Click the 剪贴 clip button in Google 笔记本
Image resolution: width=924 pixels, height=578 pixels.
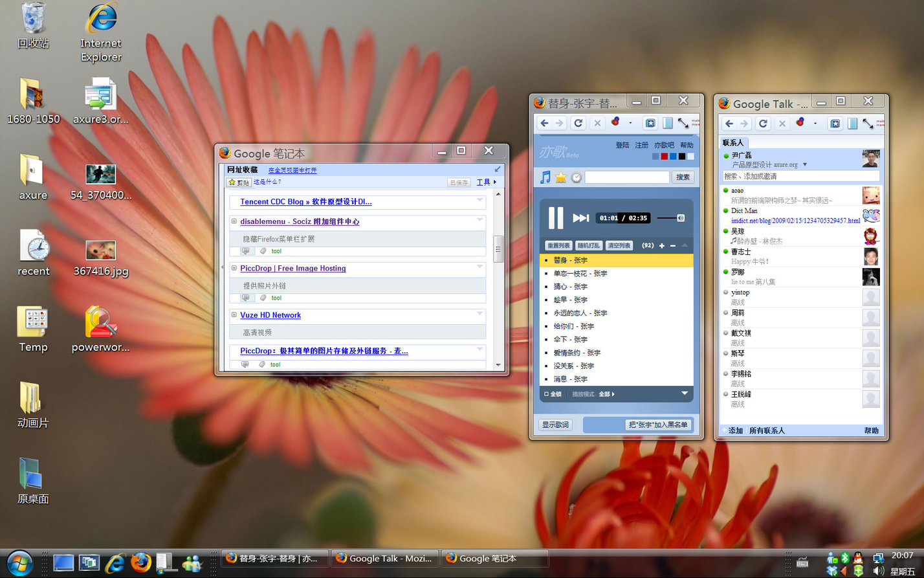click(x=239, y=183)
